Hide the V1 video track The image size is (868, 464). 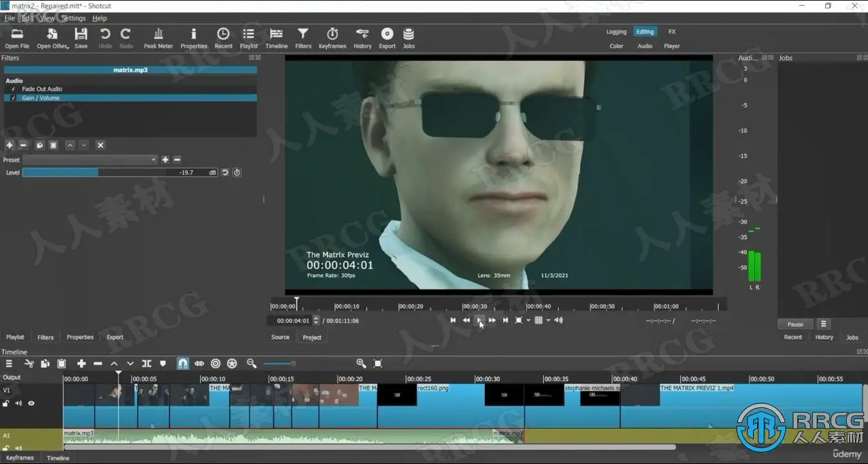pos(31,403)
